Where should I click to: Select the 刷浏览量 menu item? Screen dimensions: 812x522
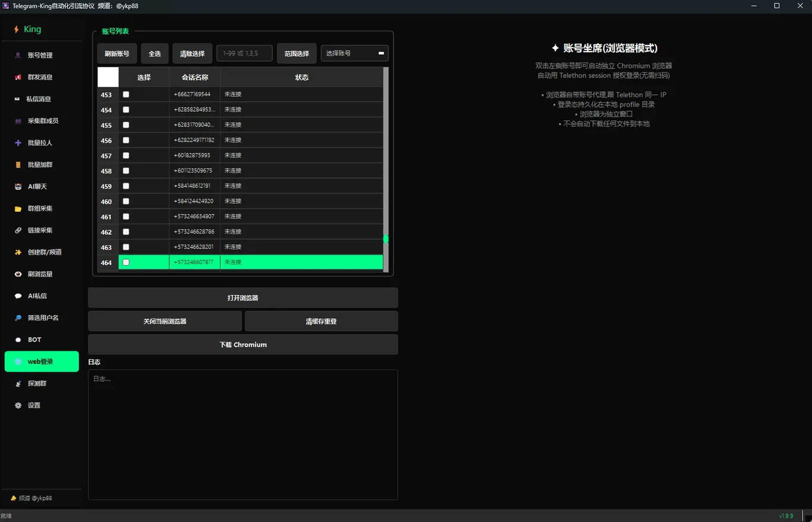[42, 274]
